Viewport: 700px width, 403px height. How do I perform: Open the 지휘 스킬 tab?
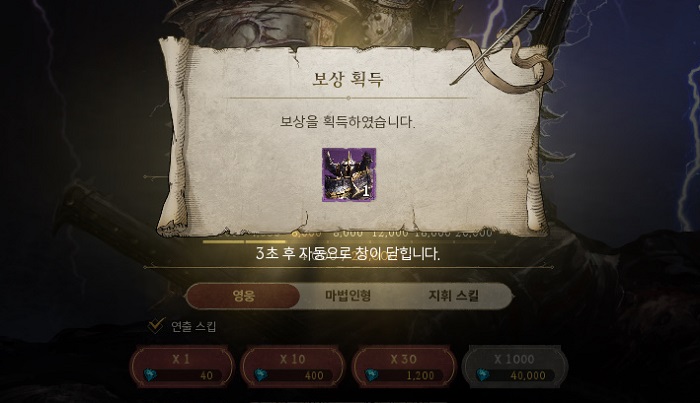454,295
